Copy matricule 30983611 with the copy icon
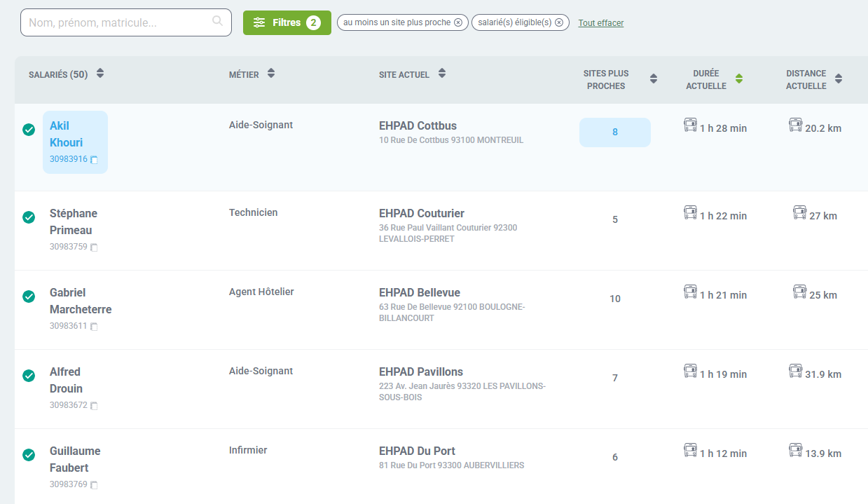Image resolution: width=868 pixels, height=504 pixels. (x=94, y=327)
